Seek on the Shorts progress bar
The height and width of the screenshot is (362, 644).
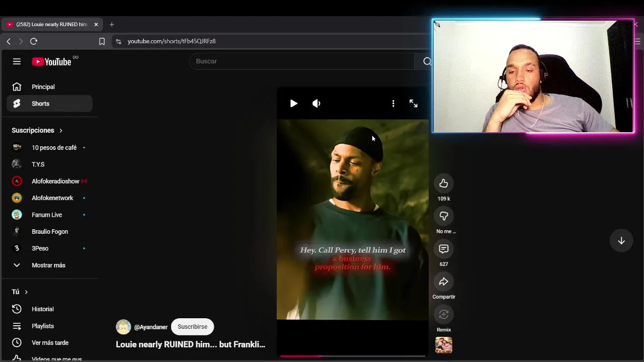pyautogui.click(x=352, y=356)
